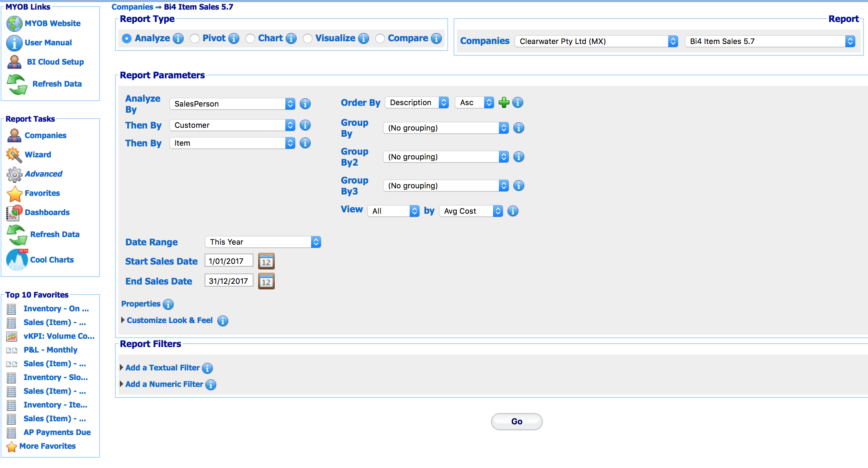Image resolution: width=868 pixels, height=468 pixels.
Task: Open P&L - Monthly favorite
Action: [x=50, y=350]
